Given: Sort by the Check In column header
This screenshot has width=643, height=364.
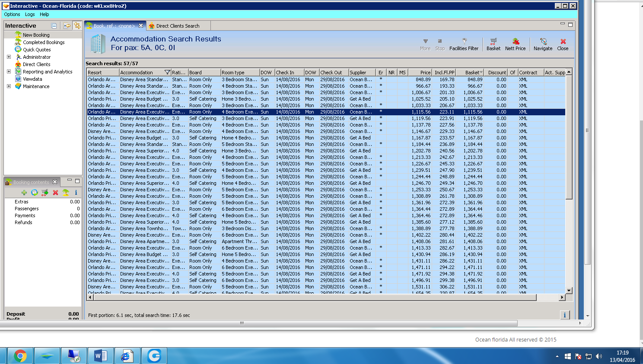Looking at the screenshot, I should [289, 73].
